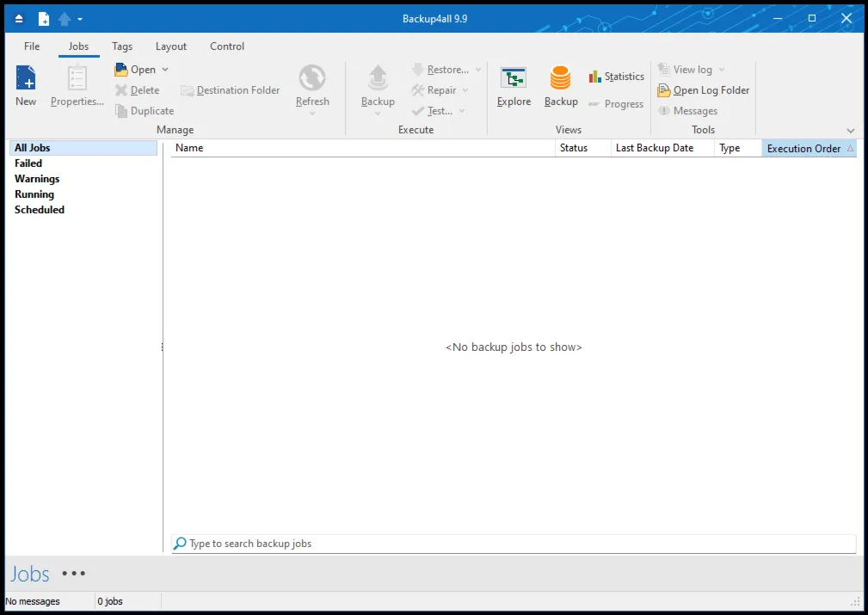The width and height of the screenshot is (868, 615).
Task: Open the File menu
Action: pyautogui.click(x=32, y=46)
